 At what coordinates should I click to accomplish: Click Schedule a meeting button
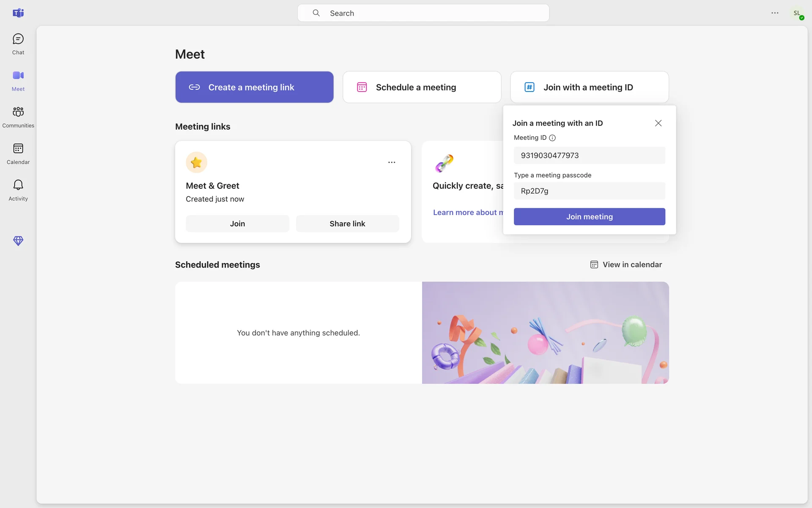(x=422, y=87)
